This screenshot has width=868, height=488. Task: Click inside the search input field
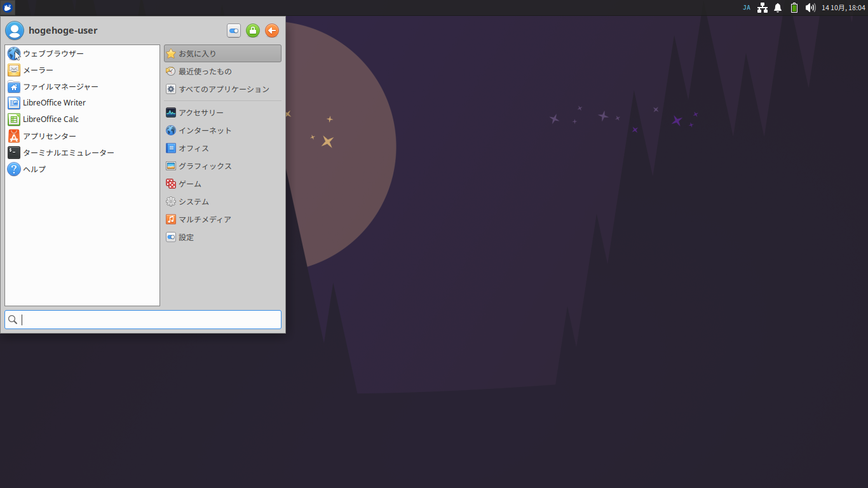click(142, 320)
